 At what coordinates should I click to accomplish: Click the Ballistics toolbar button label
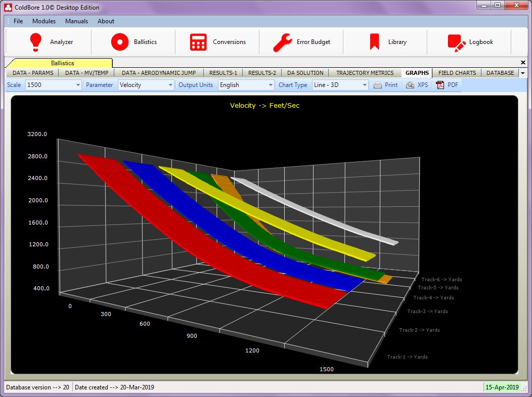tap(145, 42)
